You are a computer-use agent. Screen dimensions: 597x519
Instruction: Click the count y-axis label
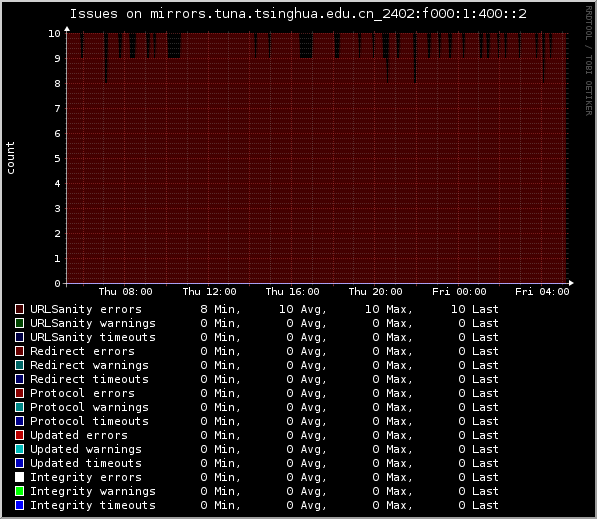point(10,158)
